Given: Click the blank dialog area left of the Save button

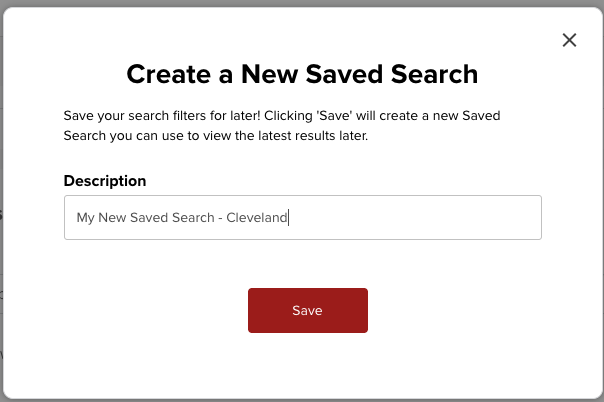Looking at the screenshot, I should point(150,310).
